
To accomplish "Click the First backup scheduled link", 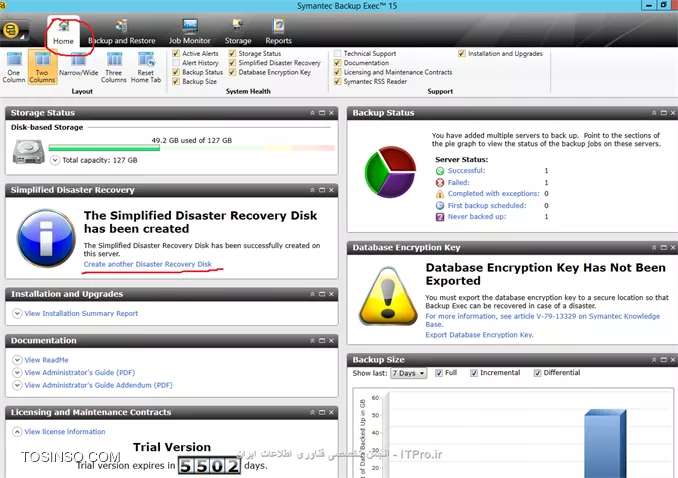I will point(487,205).
